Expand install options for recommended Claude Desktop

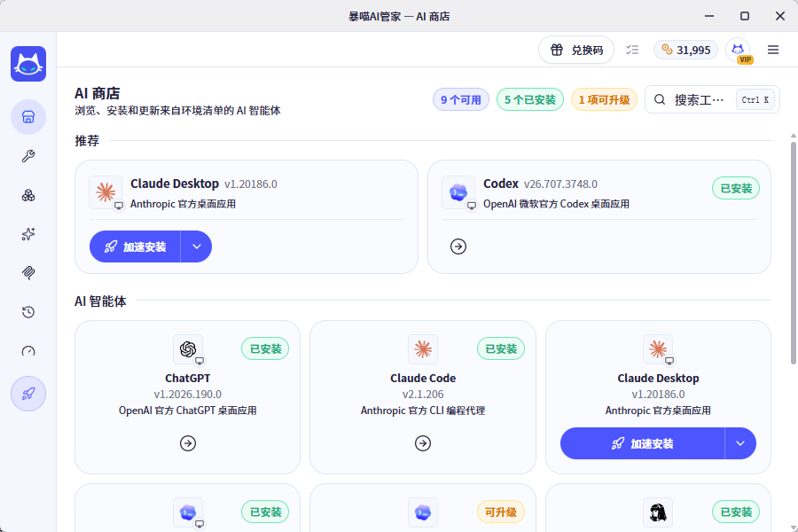pos(197,246)
